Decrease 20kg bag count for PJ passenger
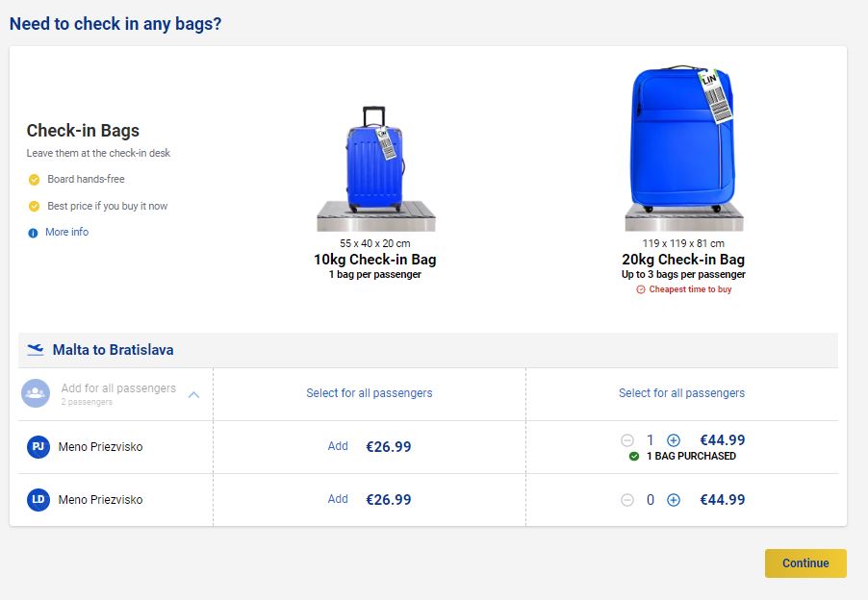The image size is (868, 600). (x=627, y=440)
